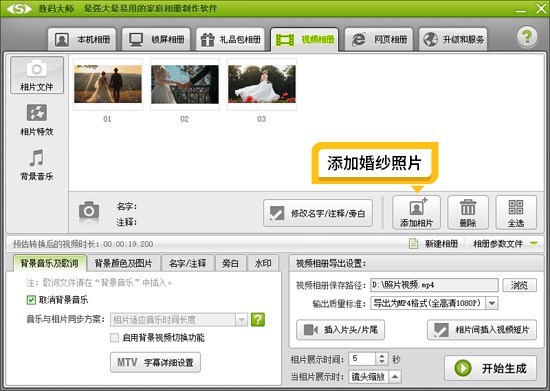
Task: Click the 开始生成 button
Action: click(x=490, y=368)
